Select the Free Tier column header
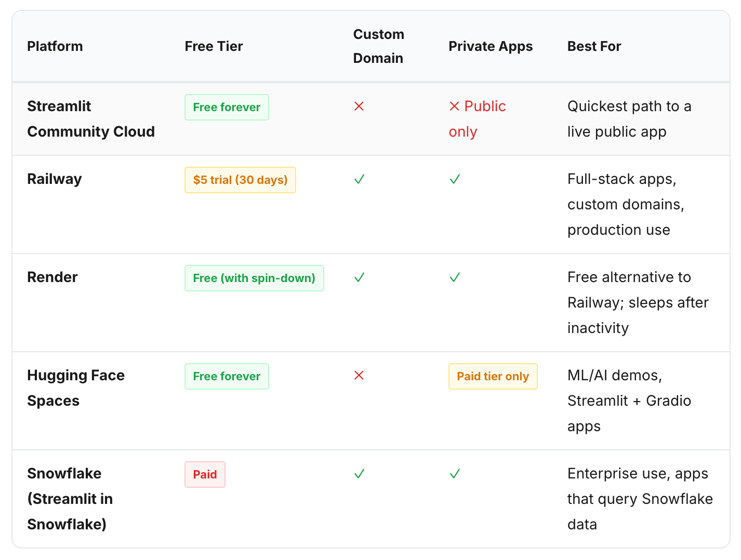The image size is (741, 560). point(214,46)
